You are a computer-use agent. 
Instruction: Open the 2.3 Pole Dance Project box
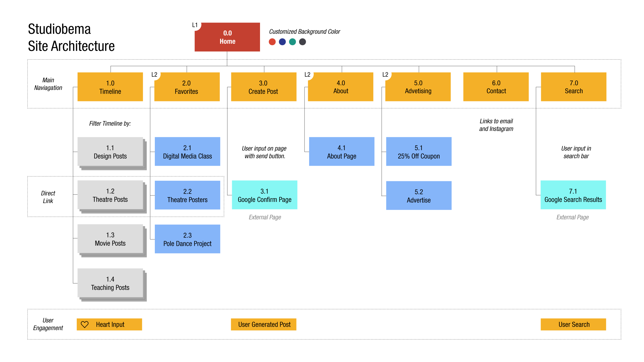[x=188, y=239]
